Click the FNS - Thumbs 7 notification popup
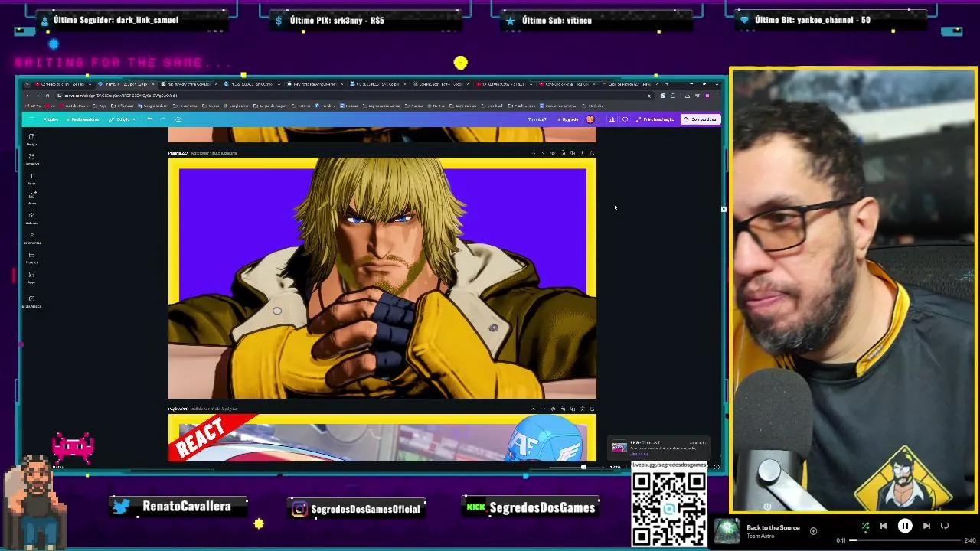Image resolution: width=980 pixels, height=551 pixels. (658, 448)
